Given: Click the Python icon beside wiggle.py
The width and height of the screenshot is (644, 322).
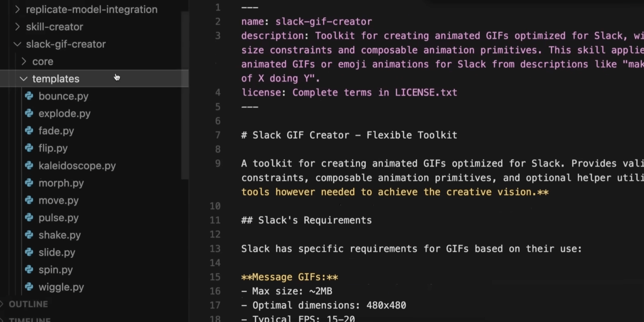Looking at the screenshot, I should coord(29,287).
